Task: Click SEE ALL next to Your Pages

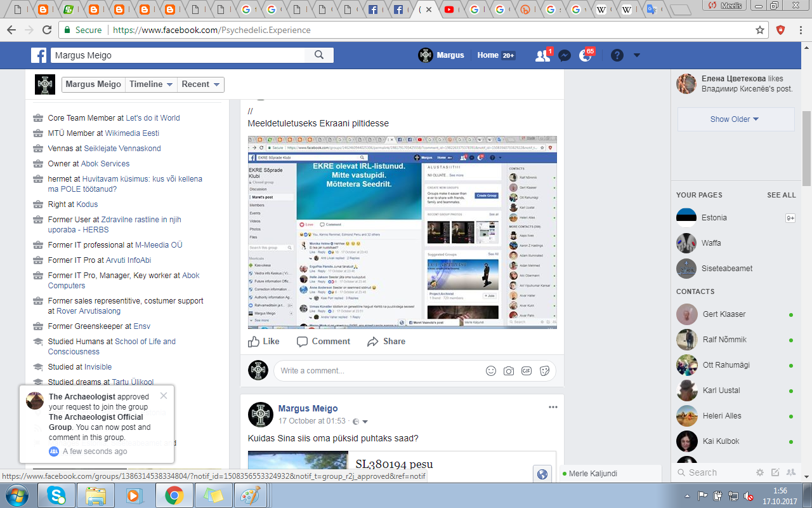Action: [x=781, y=195]
